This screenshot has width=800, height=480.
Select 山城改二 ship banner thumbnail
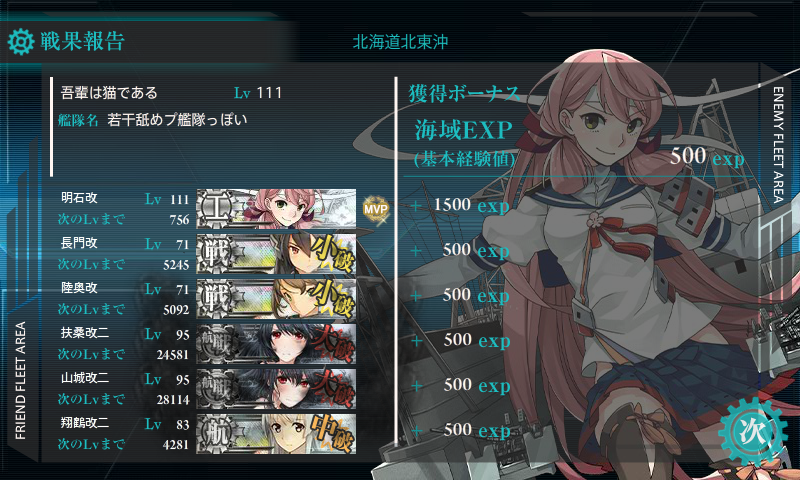[276, 389]
